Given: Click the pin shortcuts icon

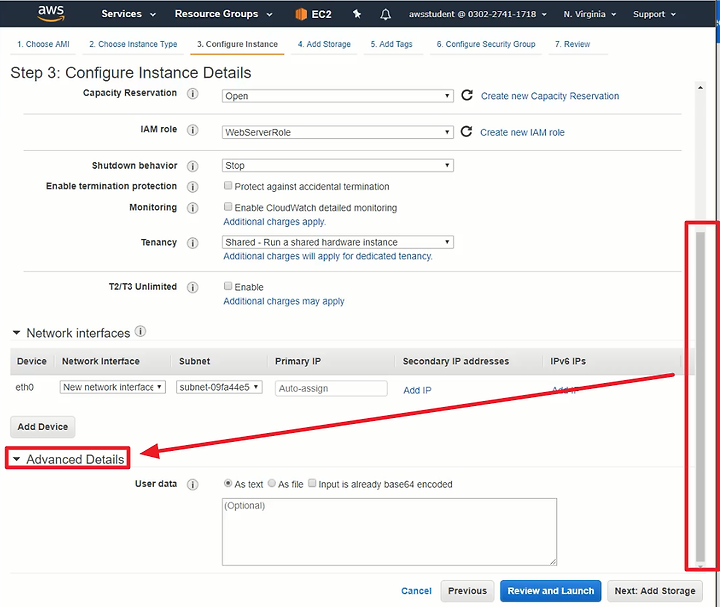Looking at the screenshot, I should pos(357,14).
